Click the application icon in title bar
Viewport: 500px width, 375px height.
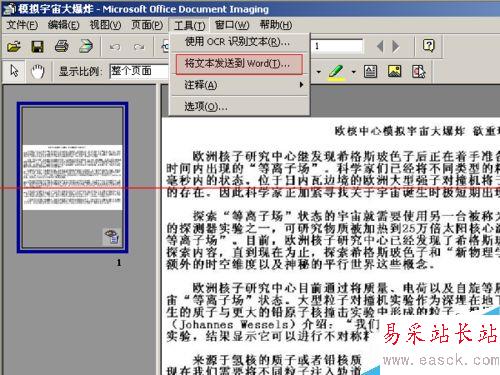click(x=9, y=9)
